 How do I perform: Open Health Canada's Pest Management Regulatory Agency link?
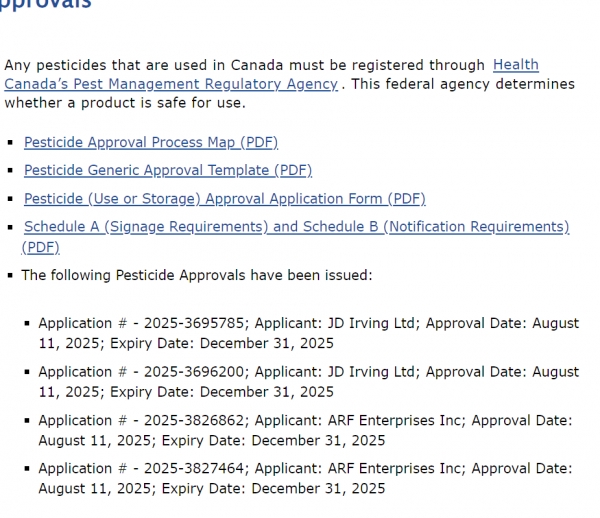point(170,84)
